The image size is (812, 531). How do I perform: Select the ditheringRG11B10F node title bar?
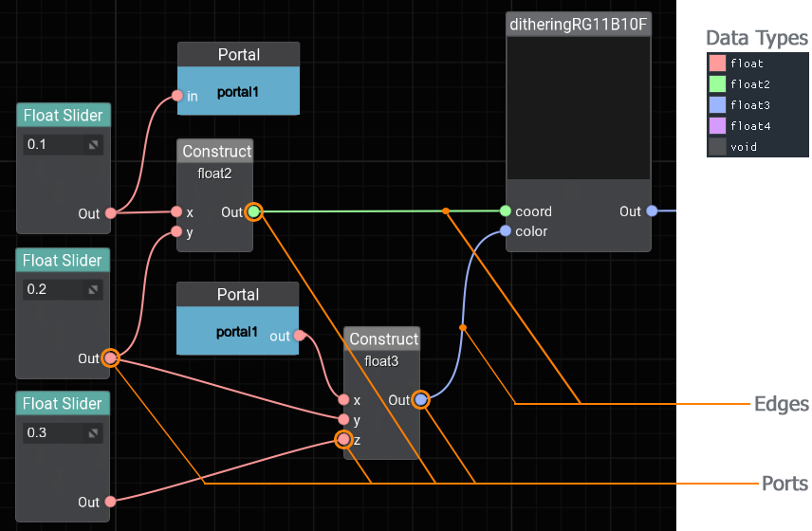tap(579, 24)
